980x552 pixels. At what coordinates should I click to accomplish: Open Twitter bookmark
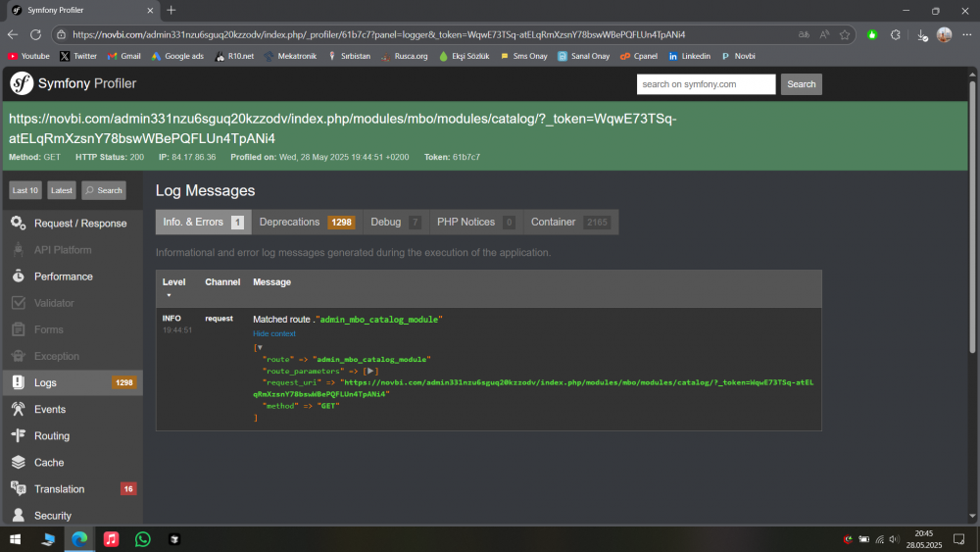tap(78, 56)
